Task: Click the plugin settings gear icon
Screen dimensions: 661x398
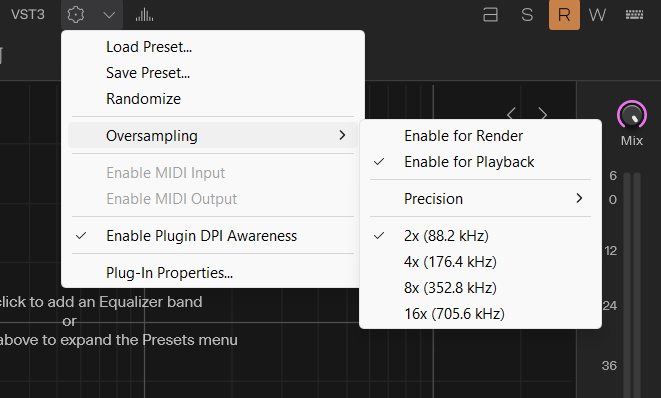Action: [x=76, y=15]
